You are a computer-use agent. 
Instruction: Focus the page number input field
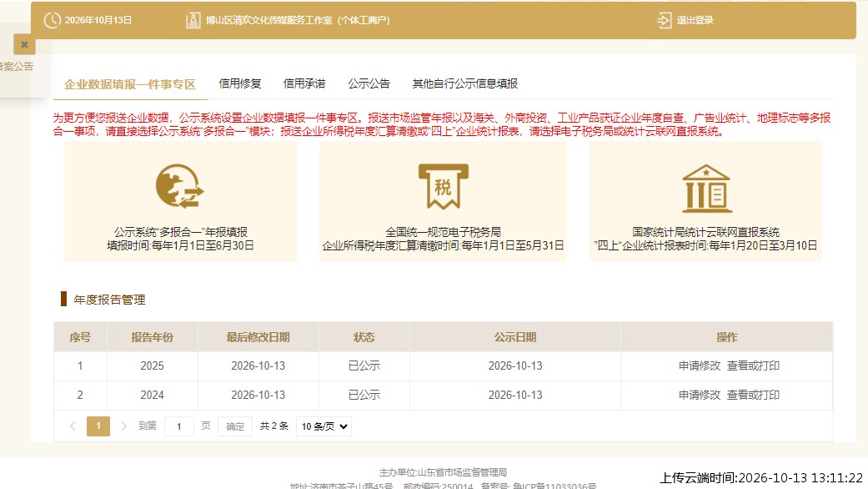point(178,426)
